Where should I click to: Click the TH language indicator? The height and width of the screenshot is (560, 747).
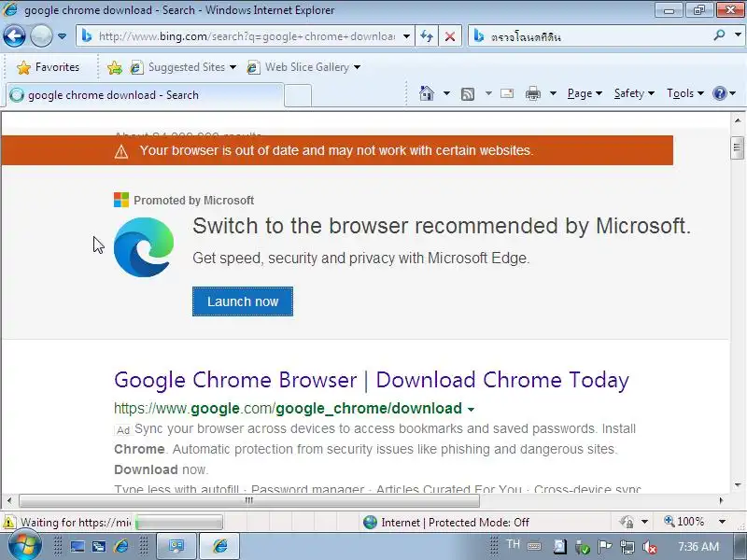click(513, 544)
